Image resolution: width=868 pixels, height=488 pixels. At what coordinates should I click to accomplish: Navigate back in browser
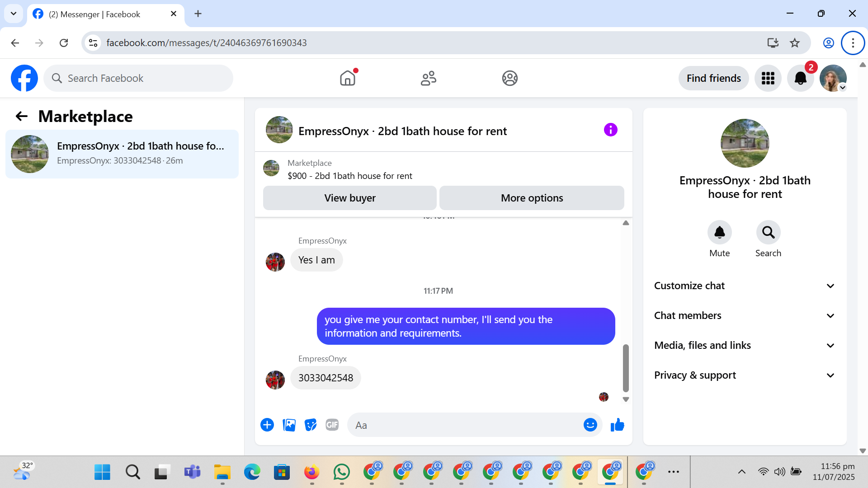point(15,43)
